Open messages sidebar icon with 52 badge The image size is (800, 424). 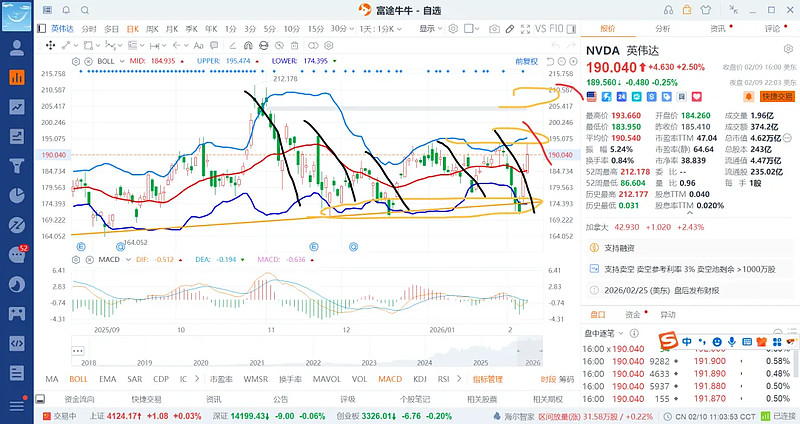pyautogui.click(x=17, y=254)
